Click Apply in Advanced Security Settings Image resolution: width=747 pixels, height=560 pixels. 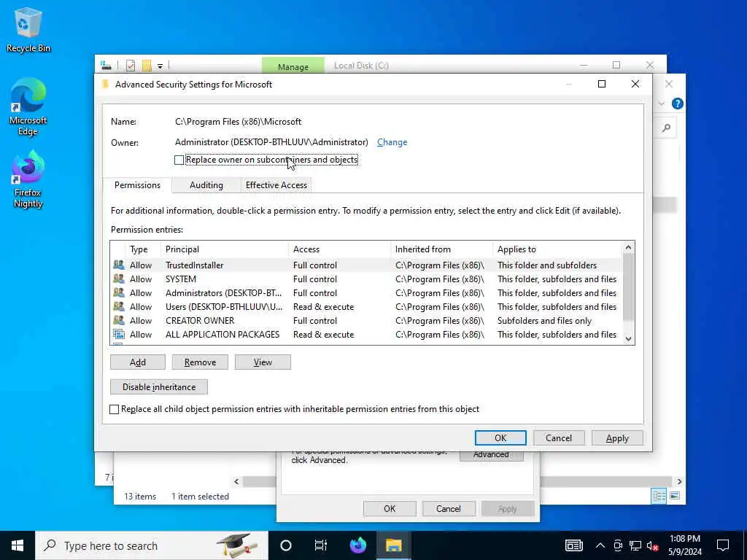(x=617, y=437)
